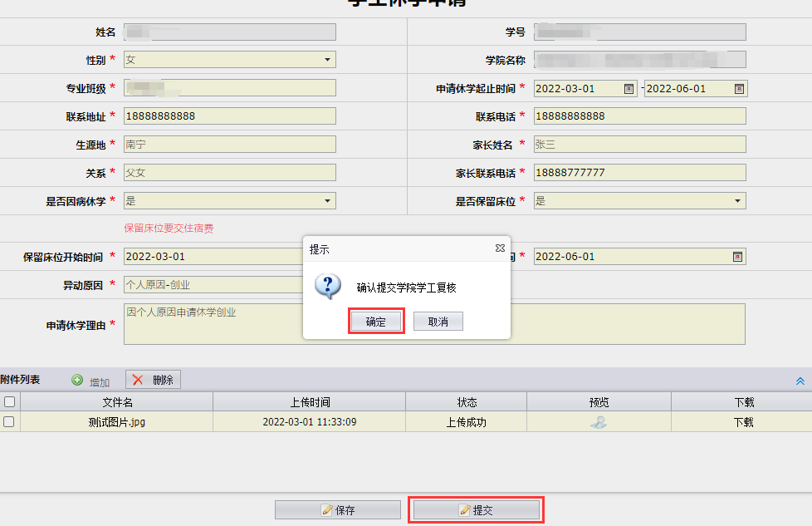Close the 提示 dialog with X icon

500,248
